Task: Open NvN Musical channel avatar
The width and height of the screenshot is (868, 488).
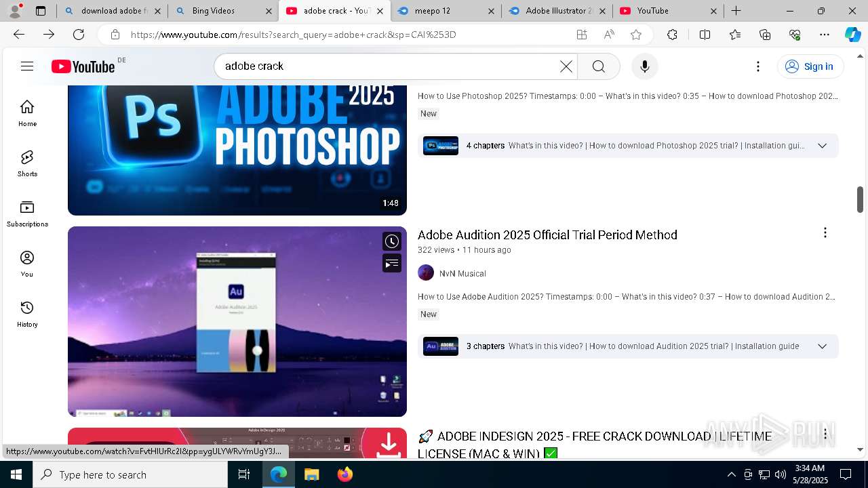Action: click(x=426, y=273)
